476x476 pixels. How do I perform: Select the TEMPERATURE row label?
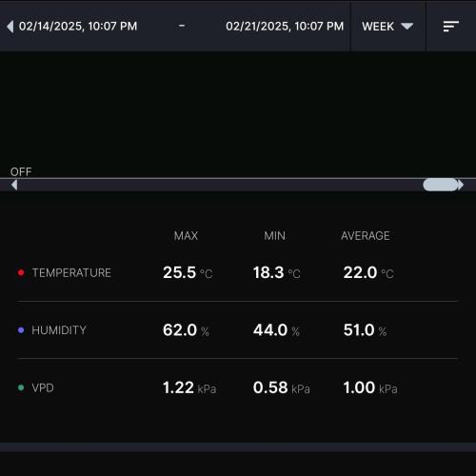pyautogui.click(x=71, y=273)
